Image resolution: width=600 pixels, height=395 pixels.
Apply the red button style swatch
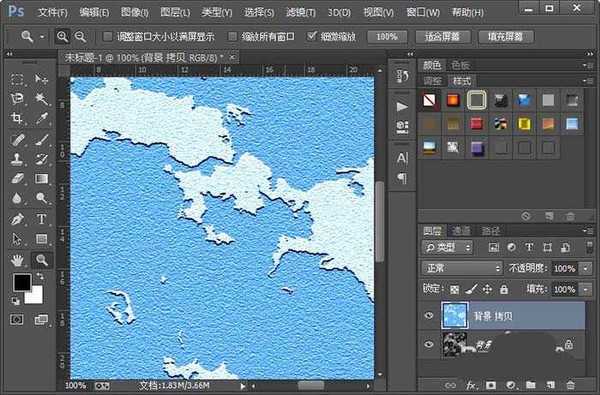(476, 124)
